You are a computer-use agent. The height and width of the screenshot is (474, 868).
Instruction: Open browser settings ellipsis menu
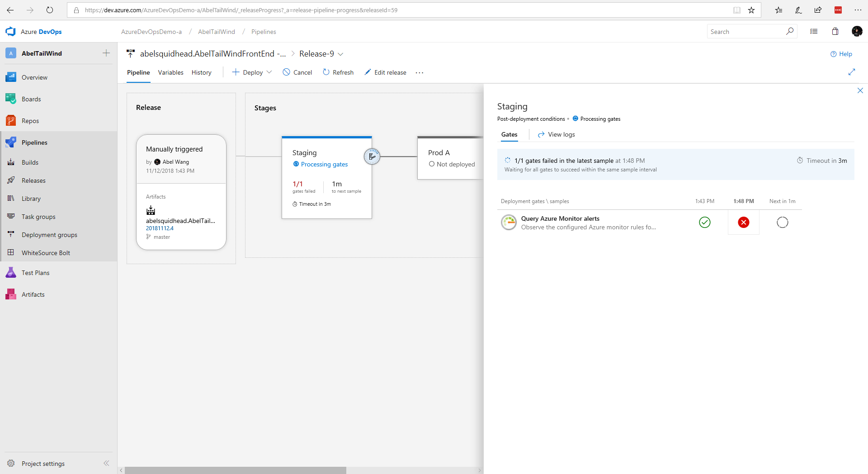coord(858,10)
